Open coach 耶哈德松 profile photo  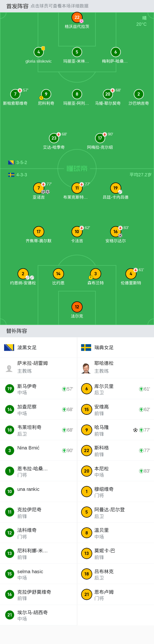click(86, 368)
